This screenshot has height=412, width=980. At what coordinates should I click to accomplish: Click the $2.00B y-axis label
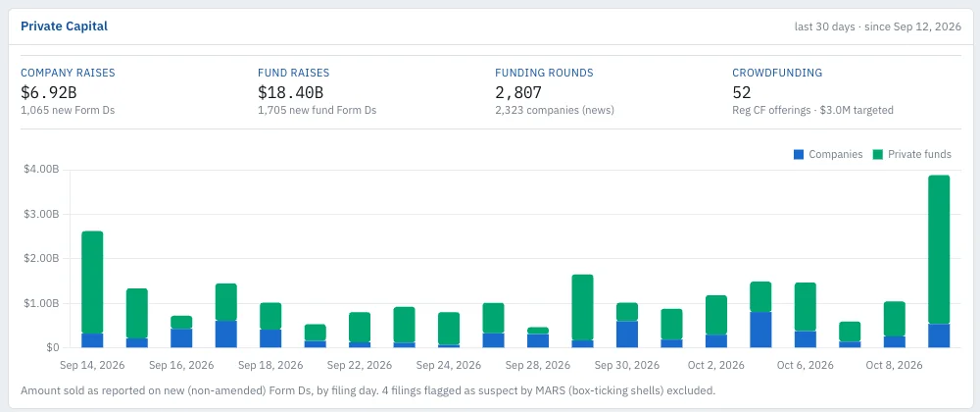[43, 259]
